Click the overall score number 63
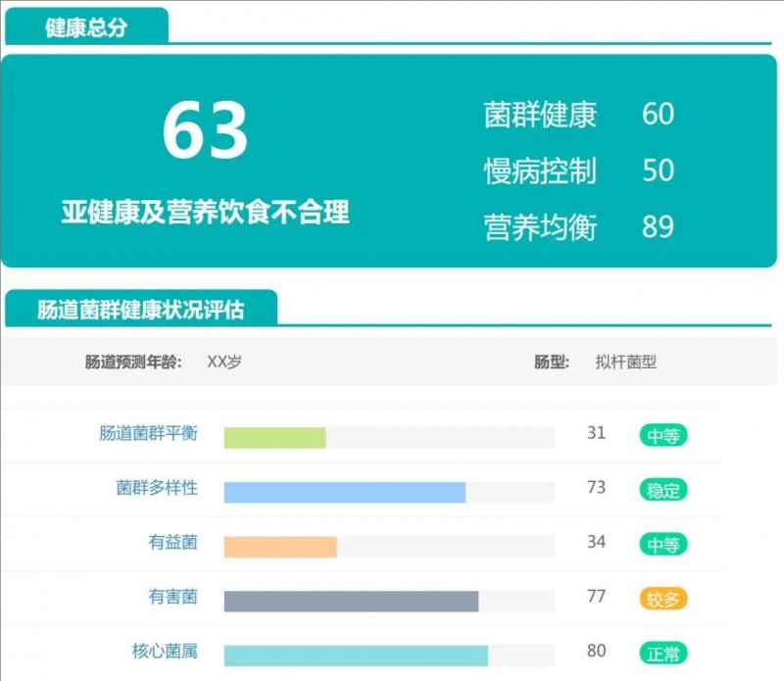Screen dimensions: 784x681 (205, 131)
